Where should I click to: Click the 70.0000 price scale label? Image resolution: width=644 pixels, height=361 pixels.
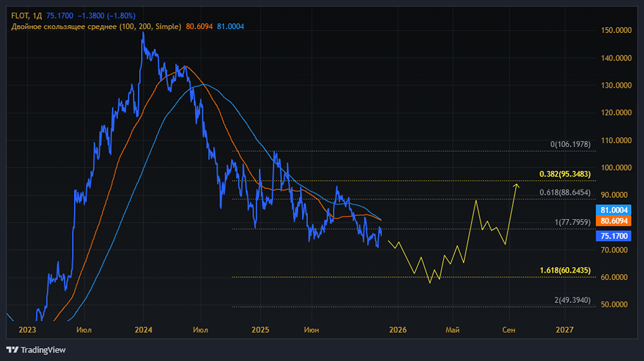coord(614,249)
